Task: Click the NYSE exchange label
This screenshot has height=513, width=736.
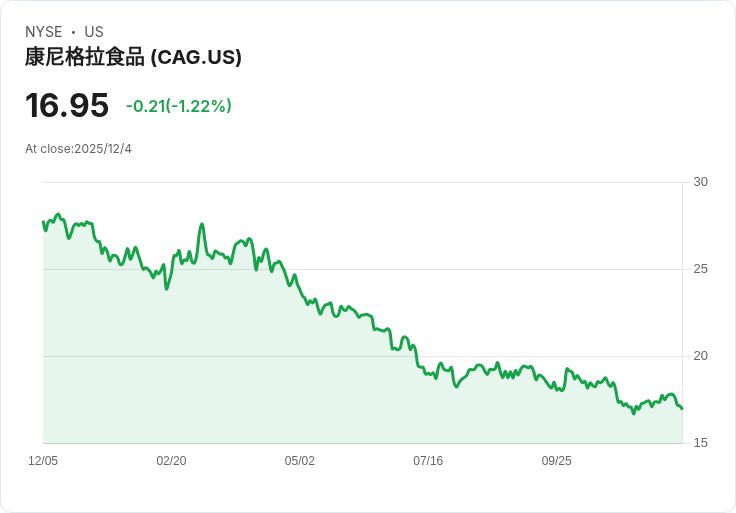Action: pyautogui.click(x=44, y=32)
